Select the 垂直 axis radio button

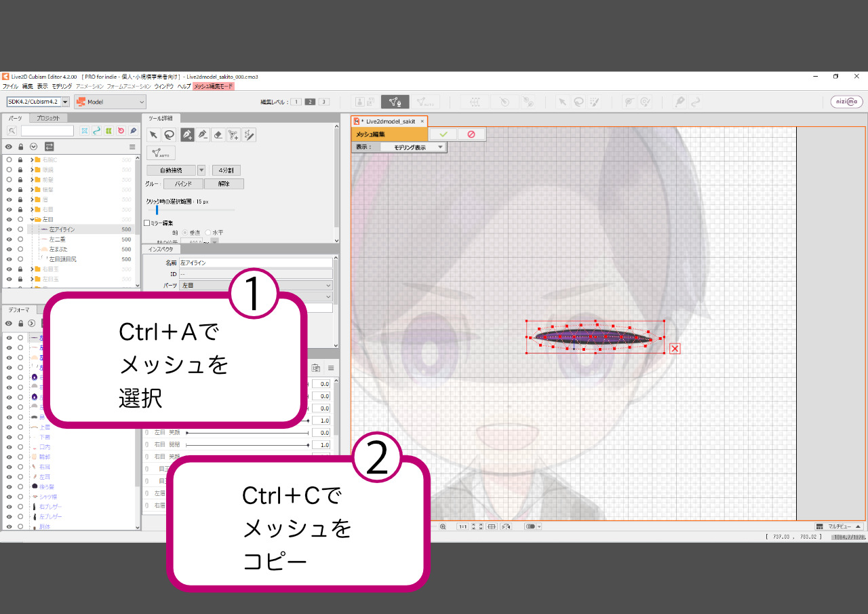tap(185, 232)
